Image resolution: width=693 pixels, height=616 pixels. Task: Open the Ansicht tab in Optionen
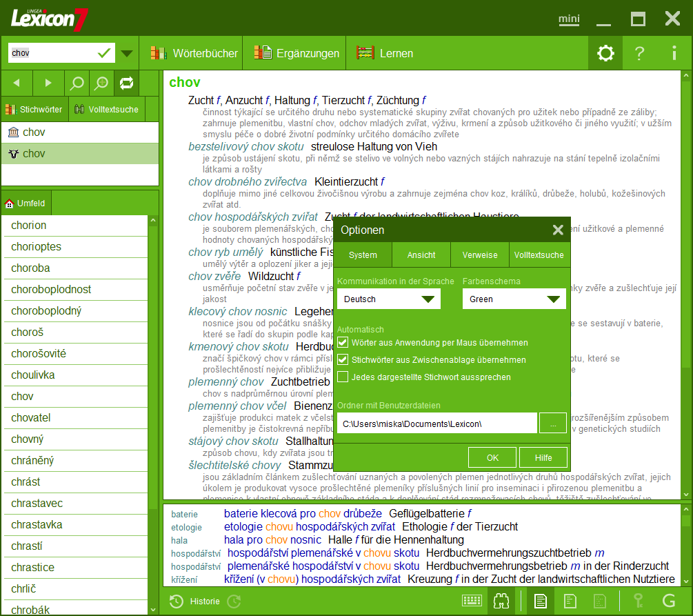pyautogui.click(x=421, y=255)
